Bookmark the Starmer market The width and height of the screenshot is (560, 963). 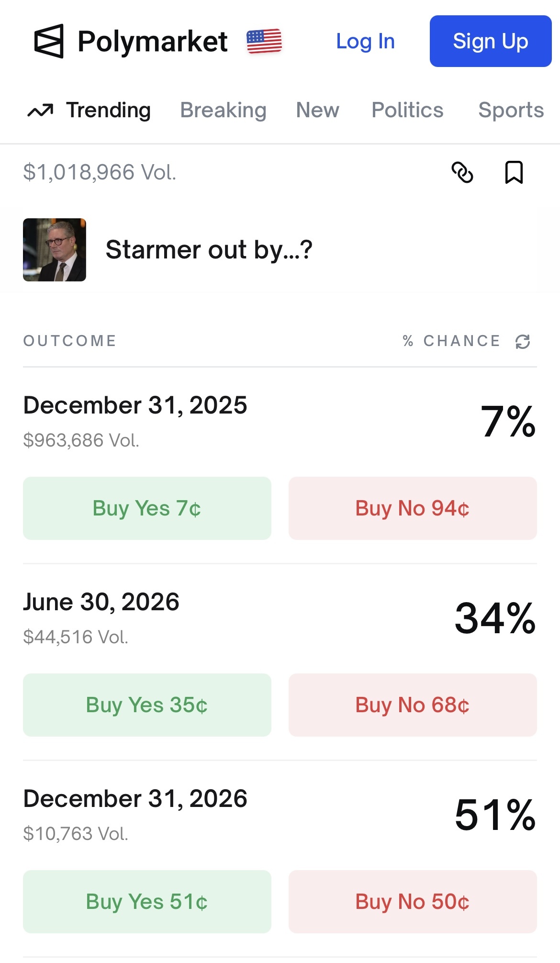[x=514, y=172]
